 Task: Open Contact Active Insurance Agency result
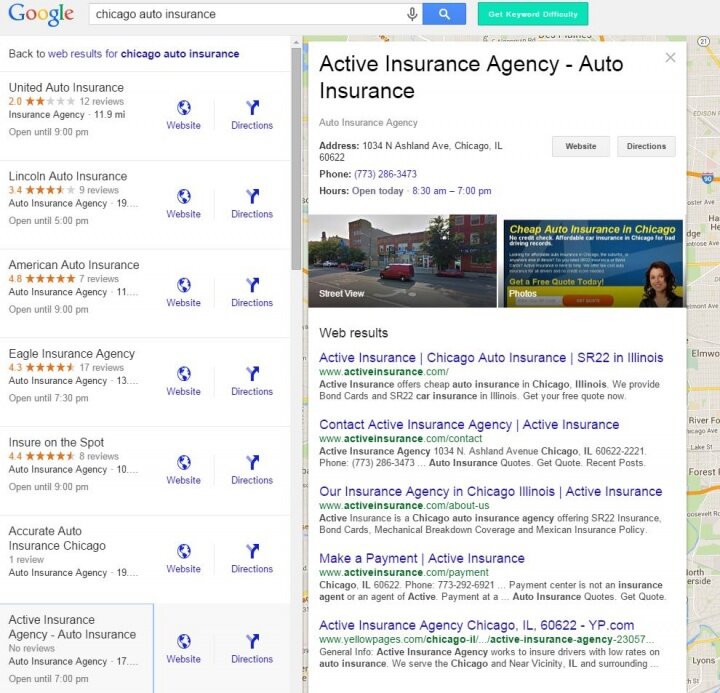[469, 424]
